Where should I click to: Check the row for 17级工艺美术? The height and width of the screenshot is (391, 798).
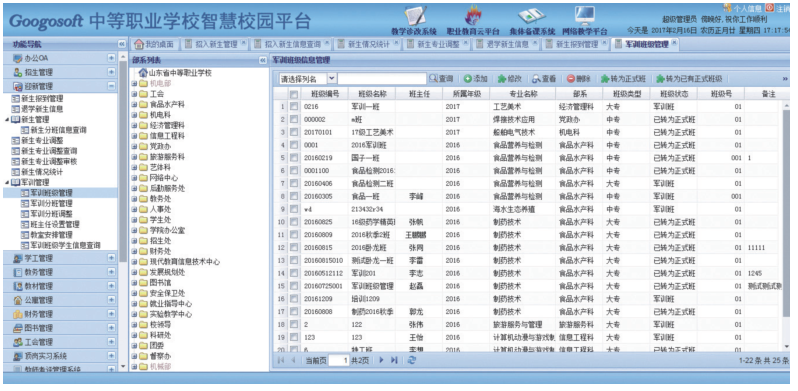tap(294, 132)
